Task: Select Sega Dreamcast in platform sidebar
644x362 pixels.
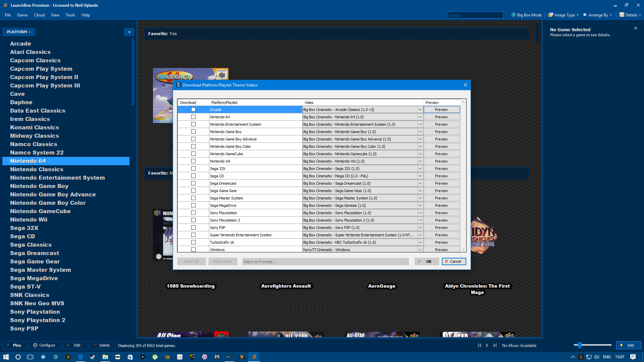Action: click(35, 253)
